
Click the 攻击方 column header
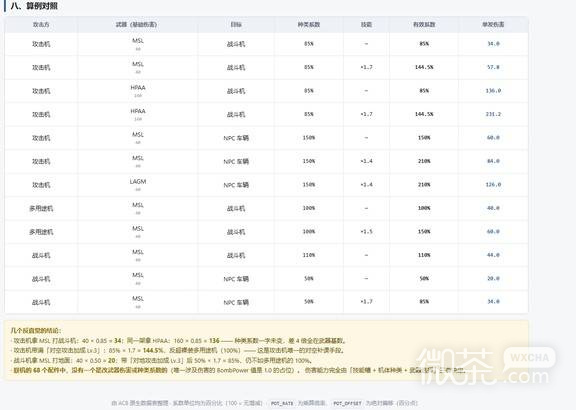tap(41, 25)
